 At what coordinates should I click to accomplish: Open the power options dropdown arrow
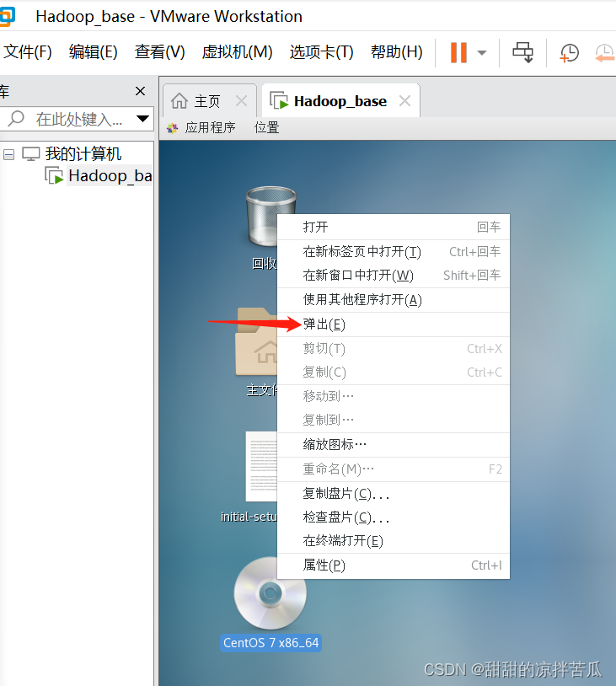(x=482, y=53)
